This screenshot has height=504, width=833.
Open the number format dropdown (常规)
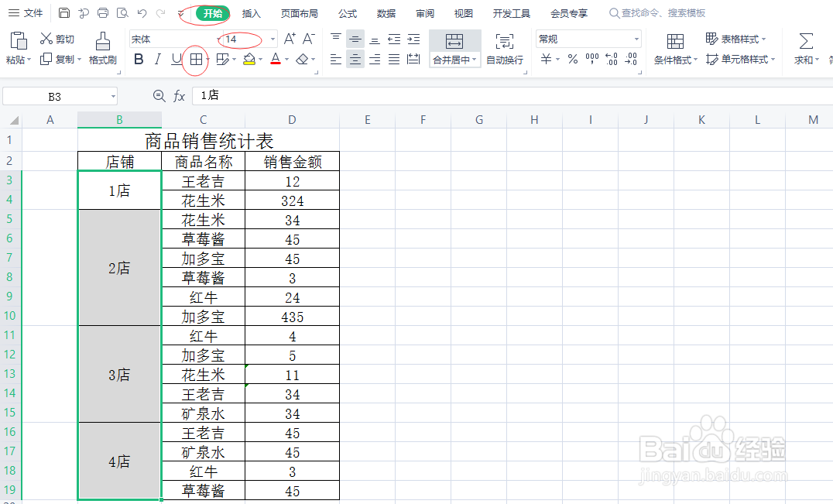(x=636, y=39)
